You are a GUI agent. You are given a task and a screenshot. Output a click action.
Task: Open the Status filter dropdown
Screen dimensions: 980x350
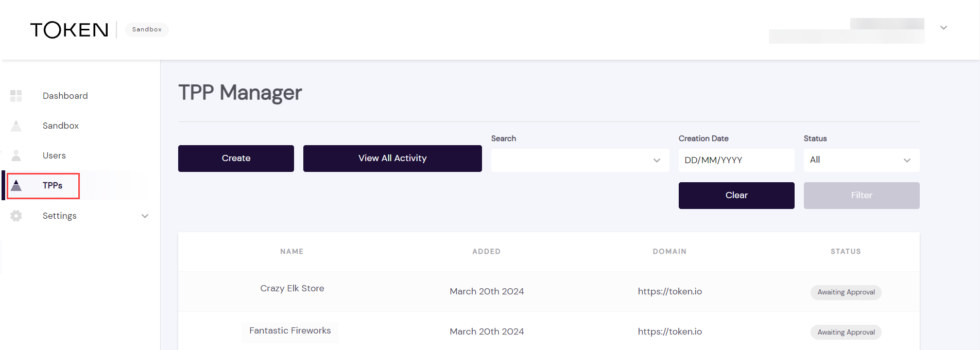(861, 160)
